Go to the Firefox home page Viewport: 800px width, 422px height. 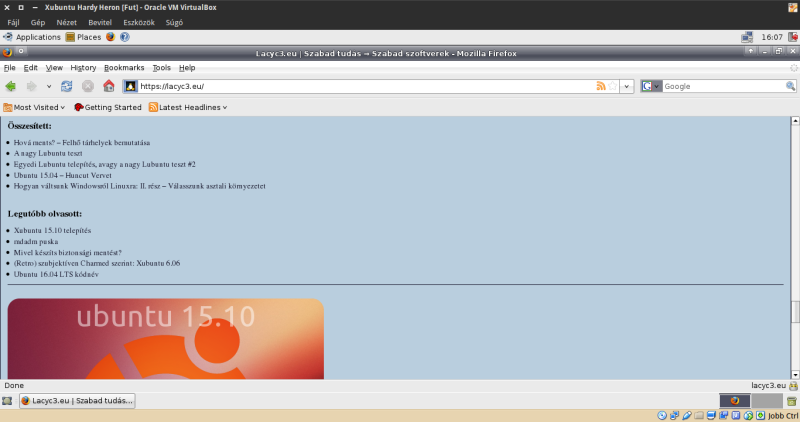109,86
